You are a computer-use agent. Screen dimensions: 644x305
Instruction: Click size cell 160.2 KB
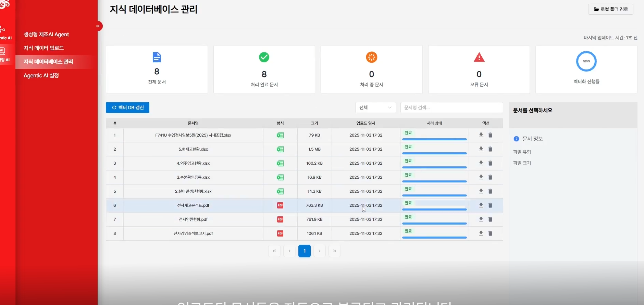point(314,163)
